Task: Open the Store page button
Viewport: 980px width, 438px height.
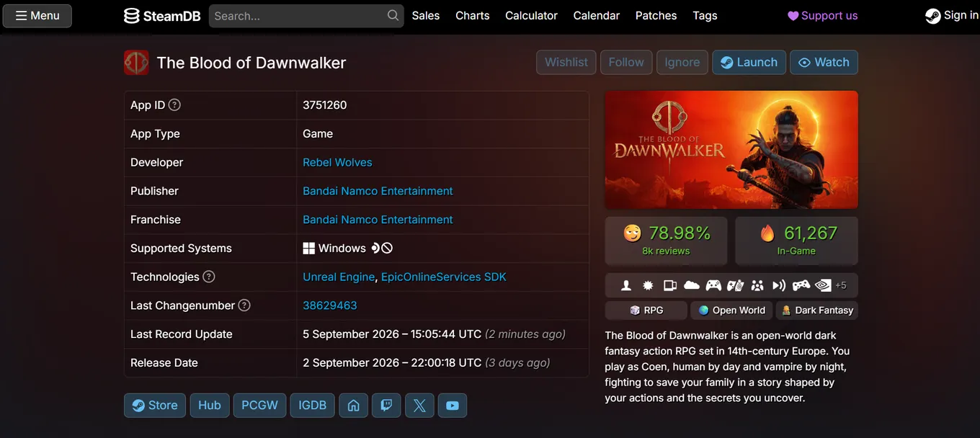Action: pyautogui.click(x=155, y=406)
